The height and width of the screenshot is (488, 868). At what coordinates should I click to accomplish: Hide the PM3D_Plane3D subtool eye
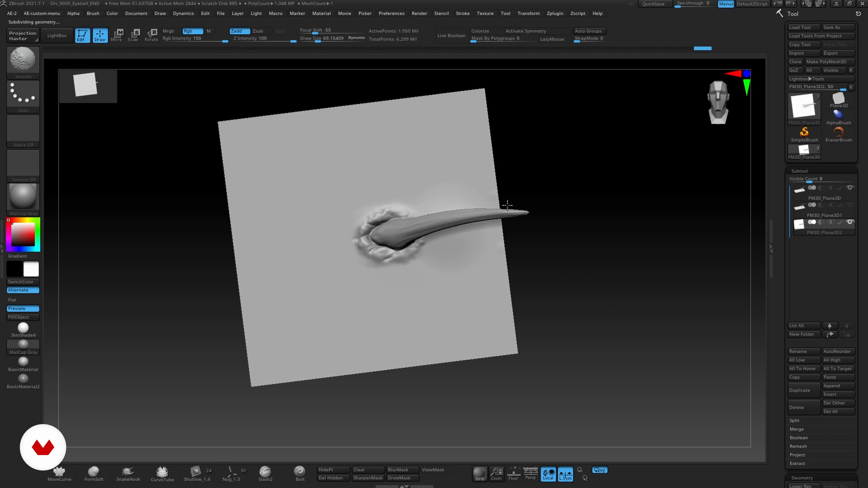pyautogui.click(x=850, y=188)
